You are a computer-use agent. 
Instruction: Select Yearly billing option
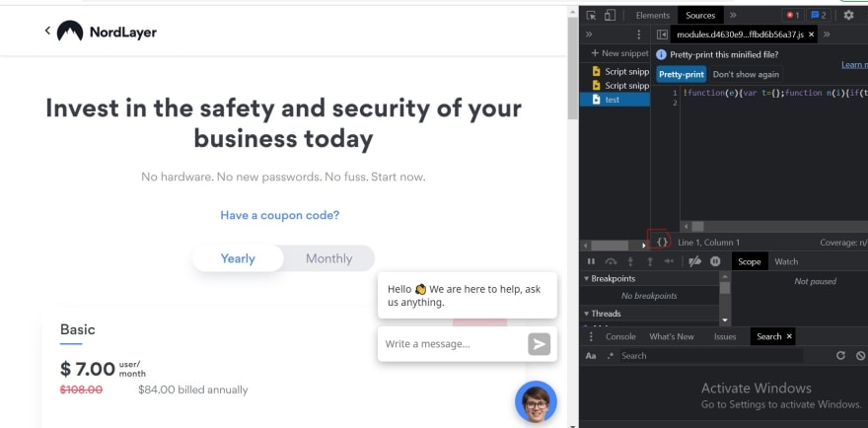point(238,258)
